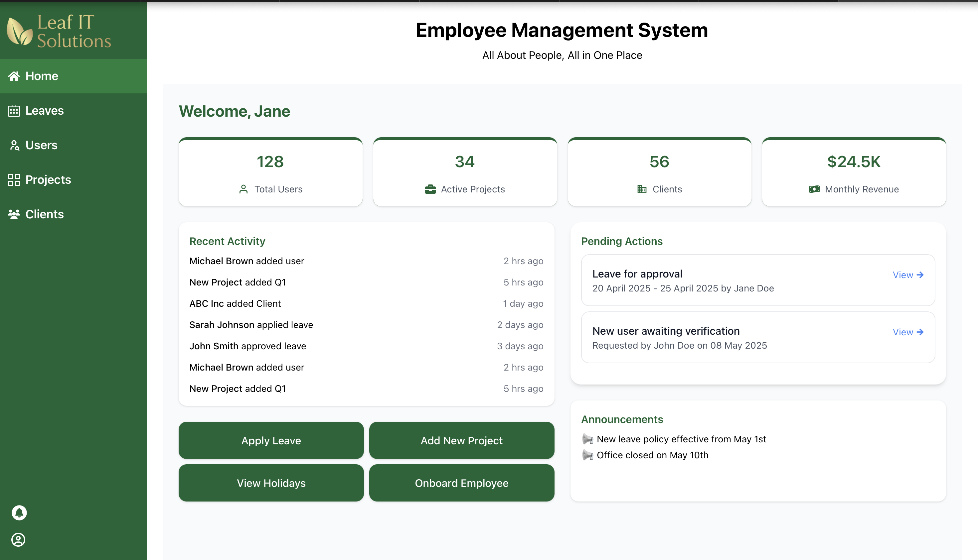Screen dimensions: 978x560
Task: Click the briefcase icon on Active Projects
Action: point(430,189)
